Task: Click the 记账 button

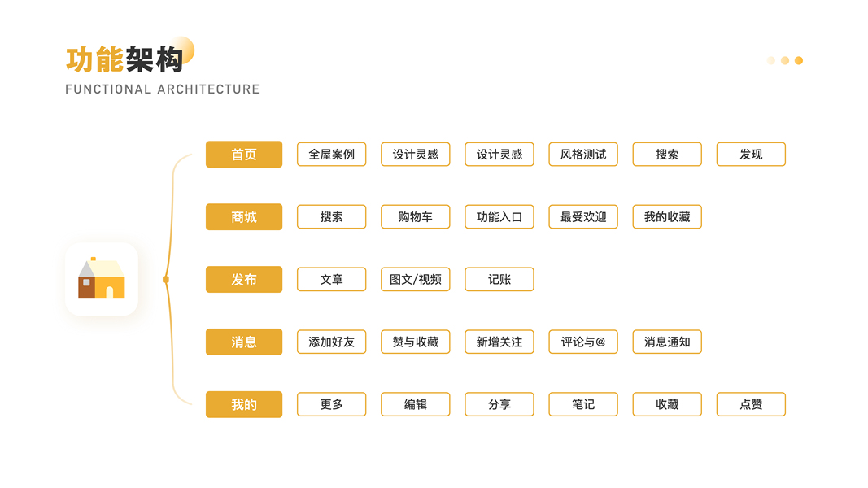Action: pyautogui.click(x=499, y=280)
